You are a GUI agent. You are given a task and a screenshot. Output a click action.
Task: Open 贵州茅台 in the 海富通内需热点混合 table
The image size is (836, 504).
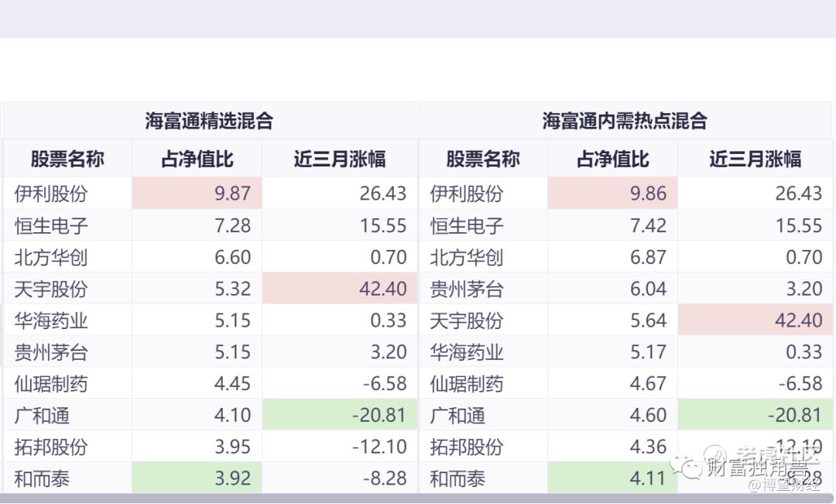[x=467, y=289]
